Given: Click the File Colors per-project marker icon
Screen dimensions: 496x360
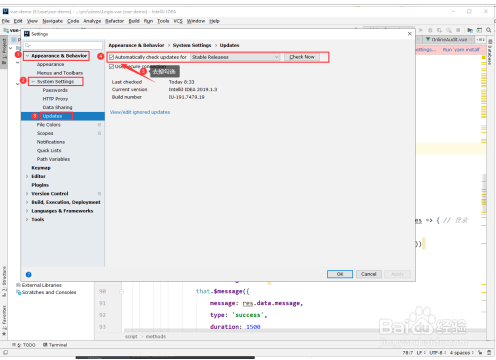Looking at the screenshot, I should pyautogui.click(x=99, y=125).
